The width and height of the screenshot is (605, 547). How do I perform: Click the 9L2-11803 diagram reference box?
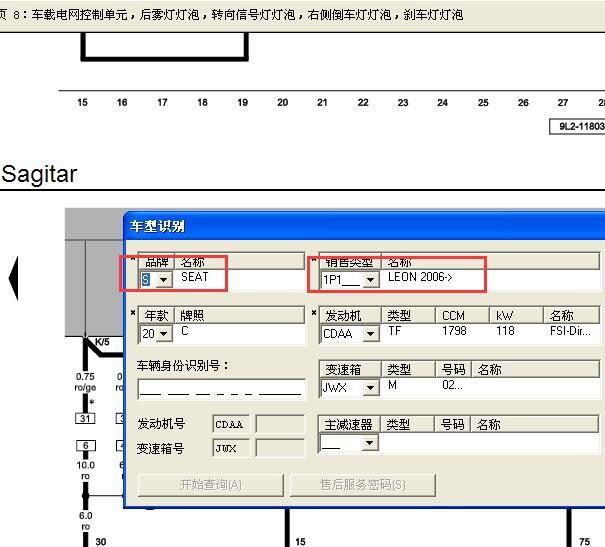pyautogui.click(x=577, y=126)
